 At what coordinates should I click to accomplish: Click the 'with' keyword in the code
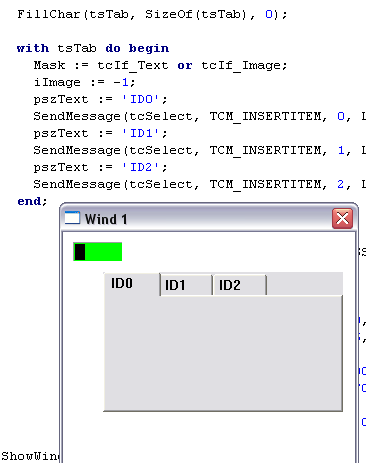click(x=33, y=48)
